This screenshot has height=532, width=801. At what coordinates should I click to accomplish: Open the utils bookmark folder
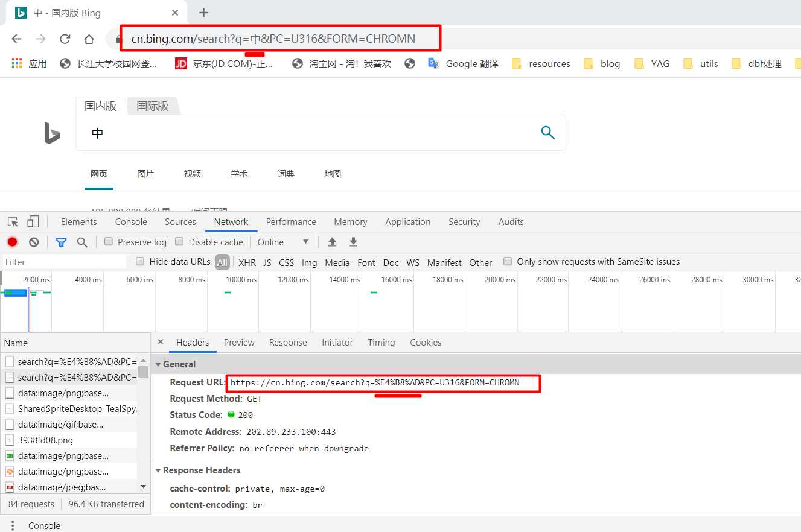point(700,63)
